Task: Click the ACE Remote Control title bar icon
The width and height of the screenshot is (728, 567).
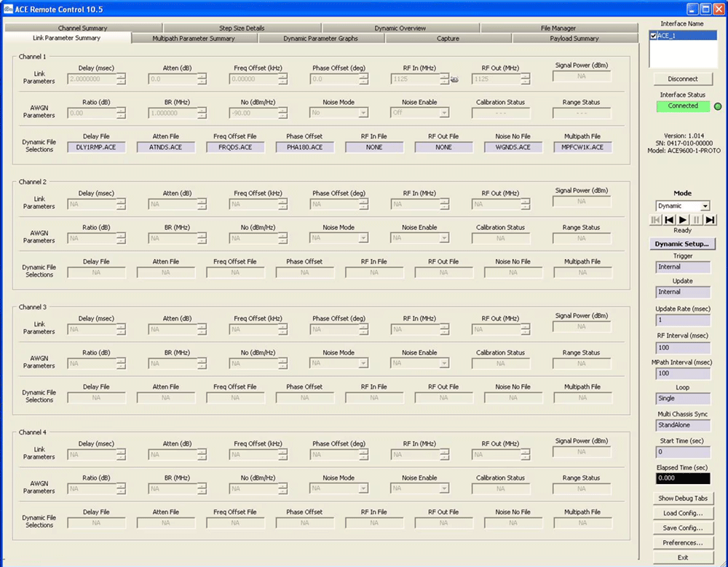Action: pos(8,8)
